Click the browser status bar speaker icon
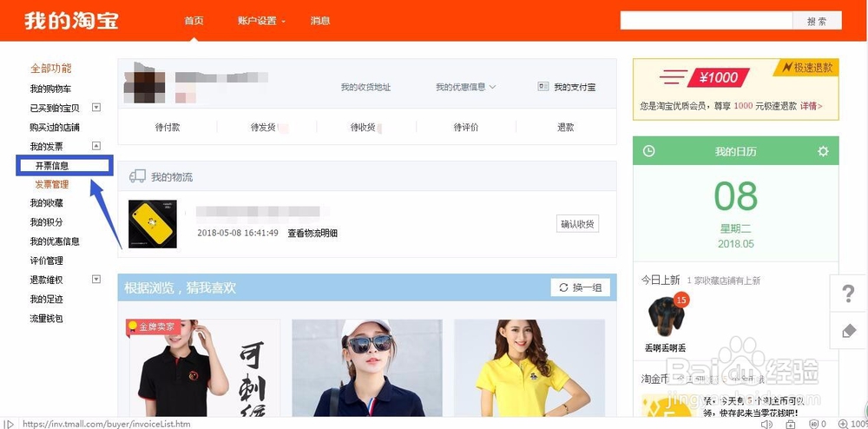868x429 pixels. 766,424
